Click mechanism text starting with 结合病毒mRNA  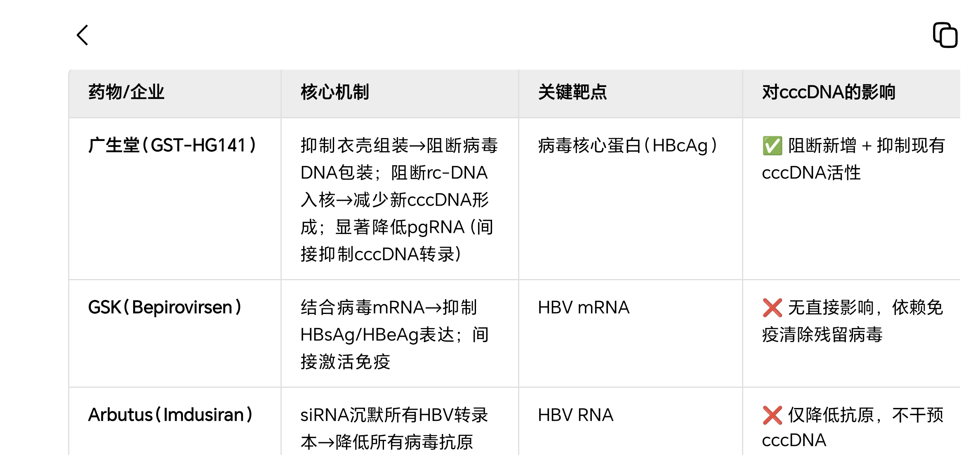click(x=394, y=335)
